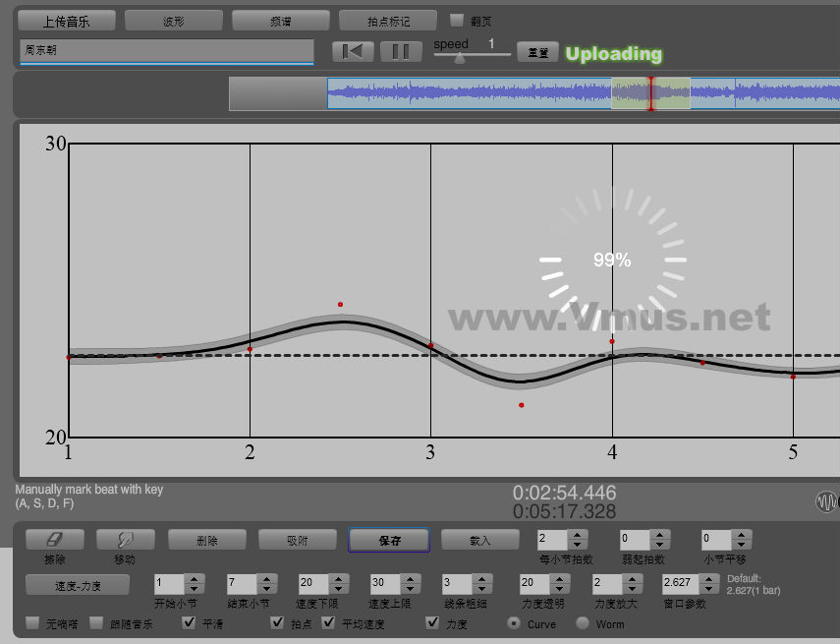Click the 速度-力度 button

[77, 585]
